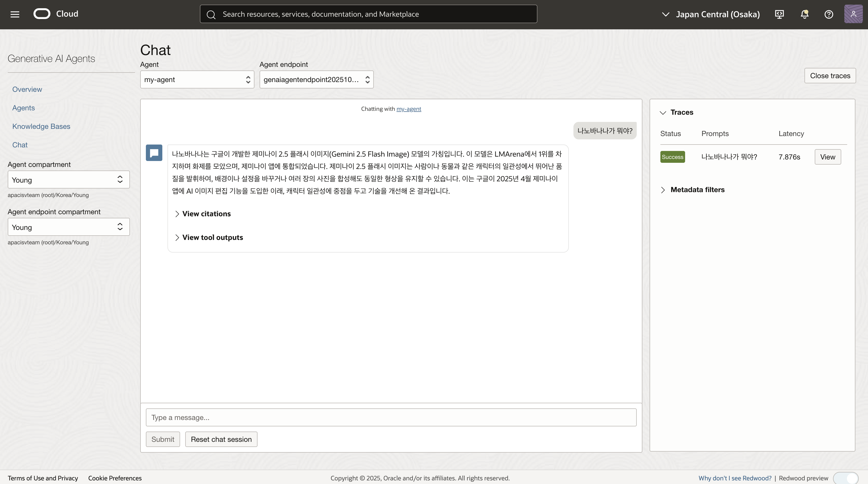Screen dimensions: 868x484
Task: Open the help question mark icon
Action: (x=829, y=14)
